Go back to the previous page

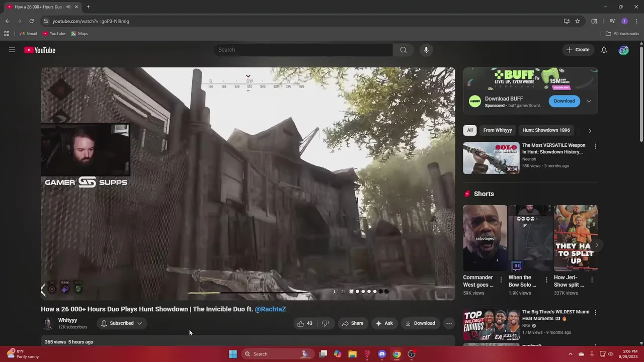(x=7, y=21)
